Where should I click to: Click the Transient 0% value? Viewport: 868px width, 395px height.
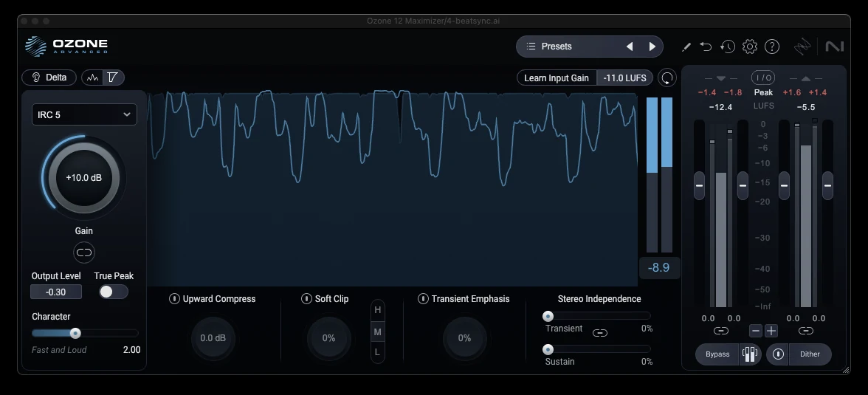tap(647, 329)
